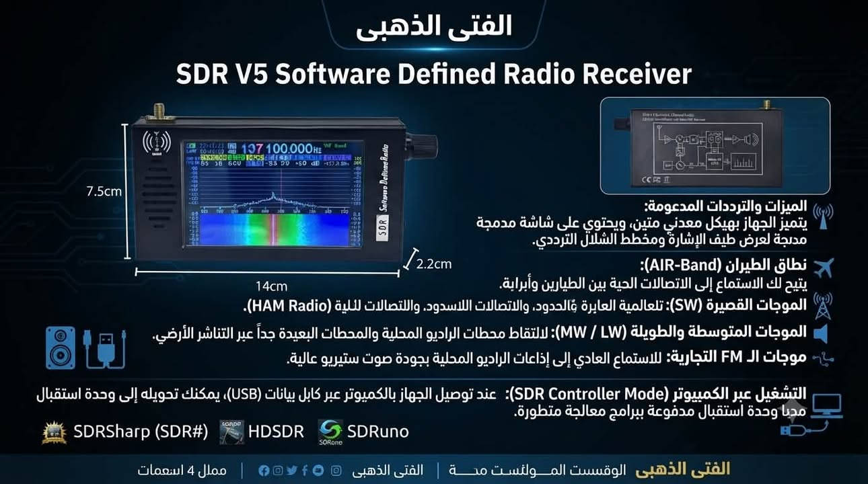Click the spectrum graph on the radio screen
Screen dimensions: 868x484
coord(276,188)
